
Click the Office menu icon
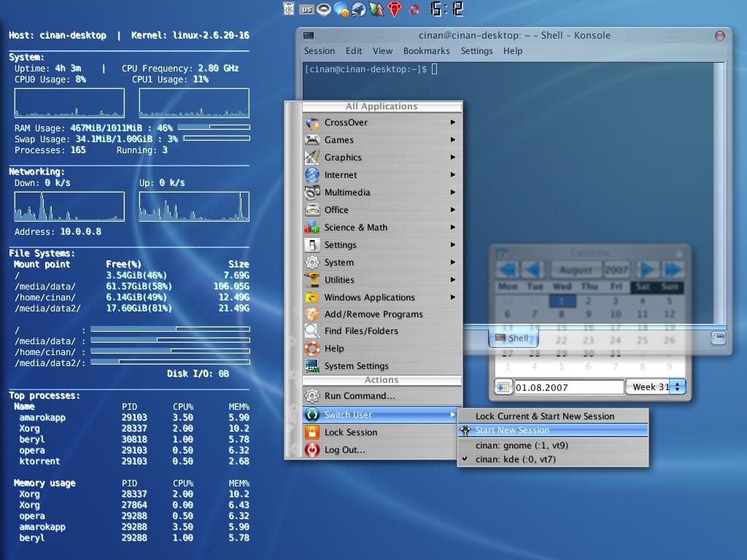pyautogui.click(x=312, y=210)
